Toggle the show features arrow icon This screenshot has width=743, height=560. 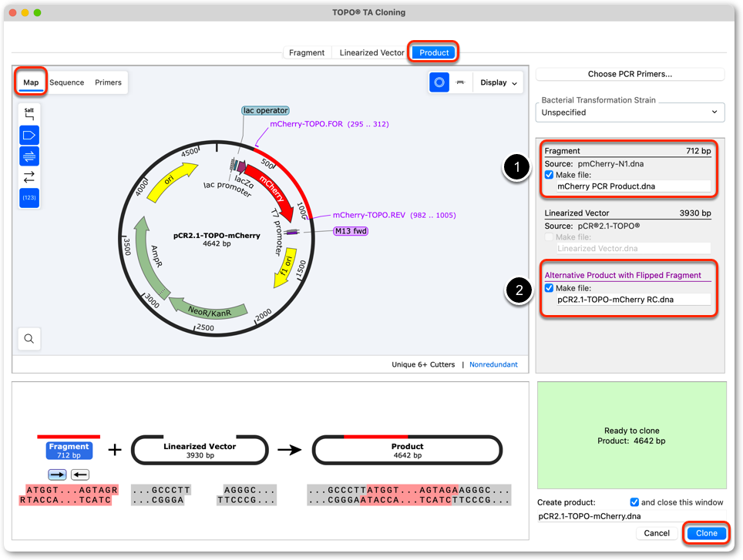coord(29,136)
